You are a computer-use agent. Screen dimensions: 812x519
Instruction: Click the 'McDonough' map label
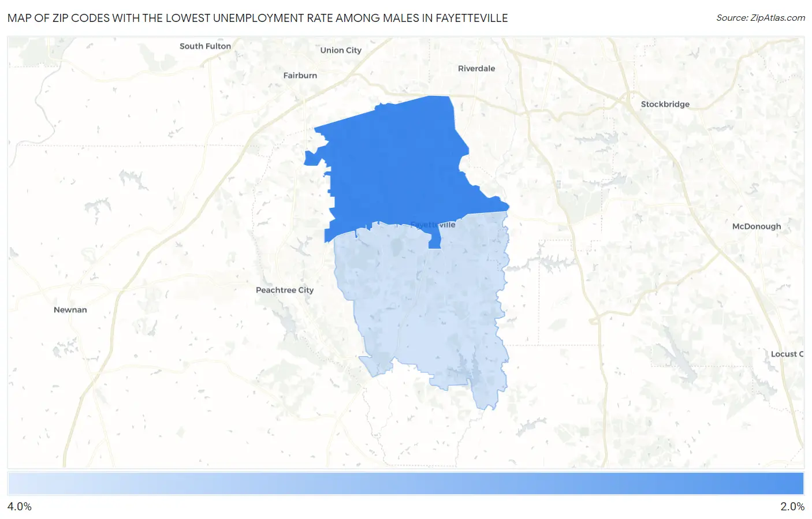click(756, 227)
